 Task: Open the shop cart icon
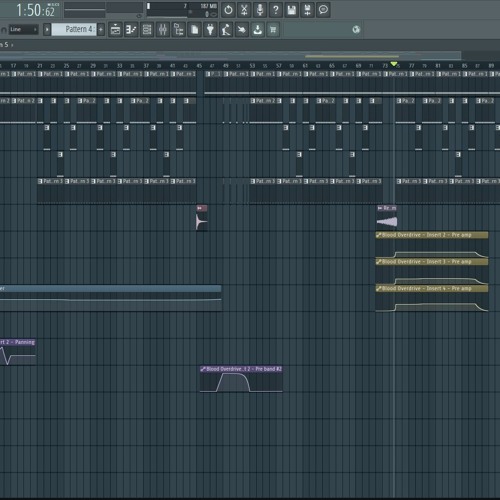pos(273,30)
